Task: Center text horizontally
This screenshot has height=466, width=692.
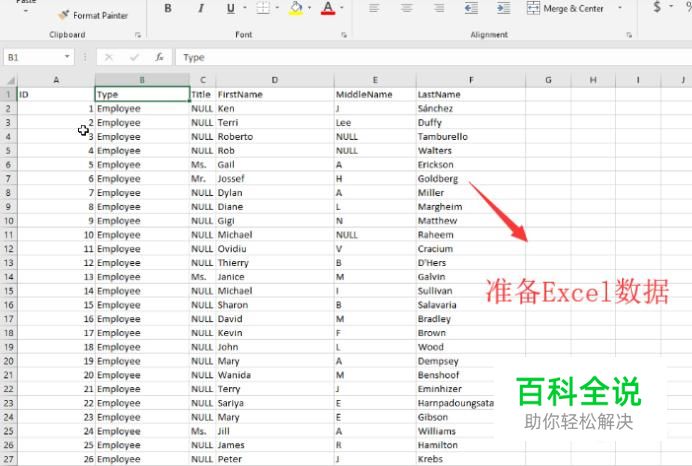Action: [x=406, y=8]
